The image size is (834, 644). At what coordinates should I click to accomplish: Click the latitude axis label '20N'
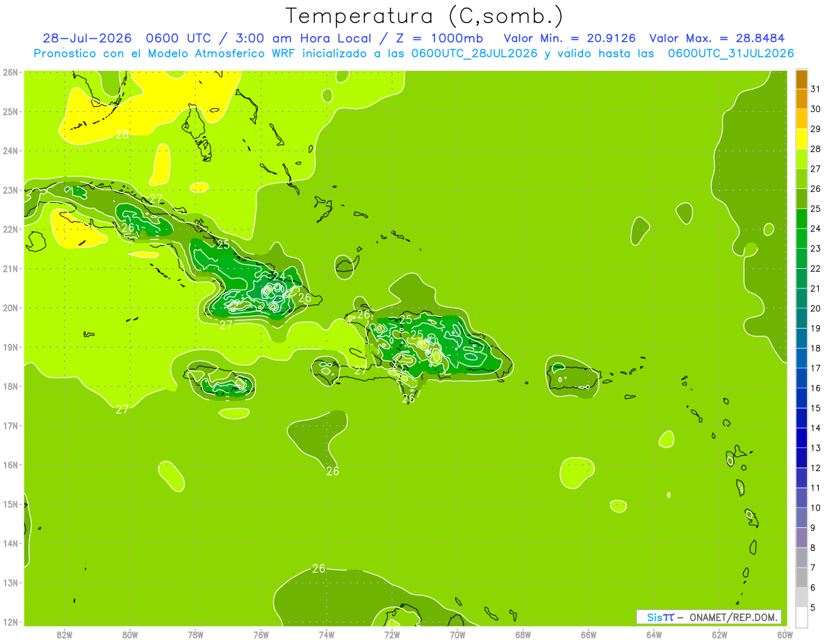click(x=10, y=308)
